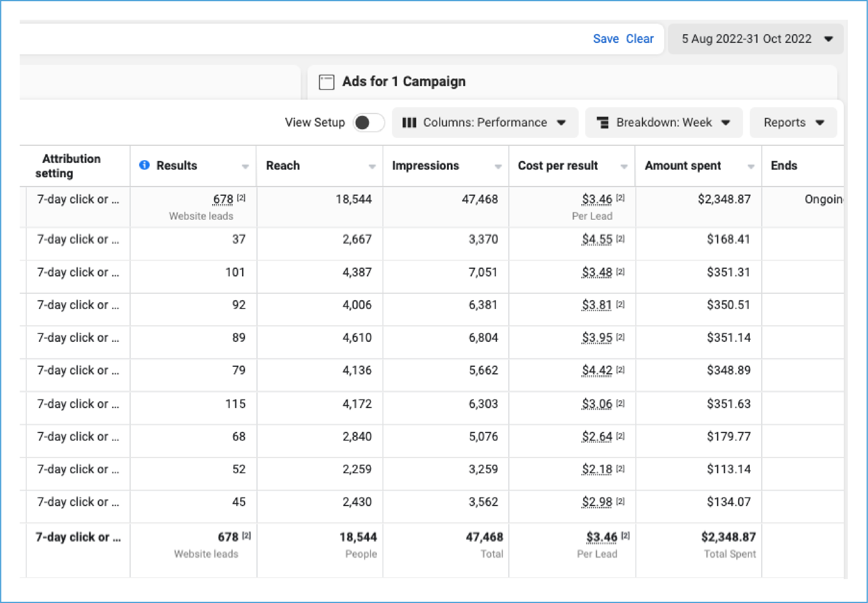Image resolution: width=868 pixels, height=603 pixels.
Task: Toggle the View Setup switch
Action: click(x=369, y=123)
